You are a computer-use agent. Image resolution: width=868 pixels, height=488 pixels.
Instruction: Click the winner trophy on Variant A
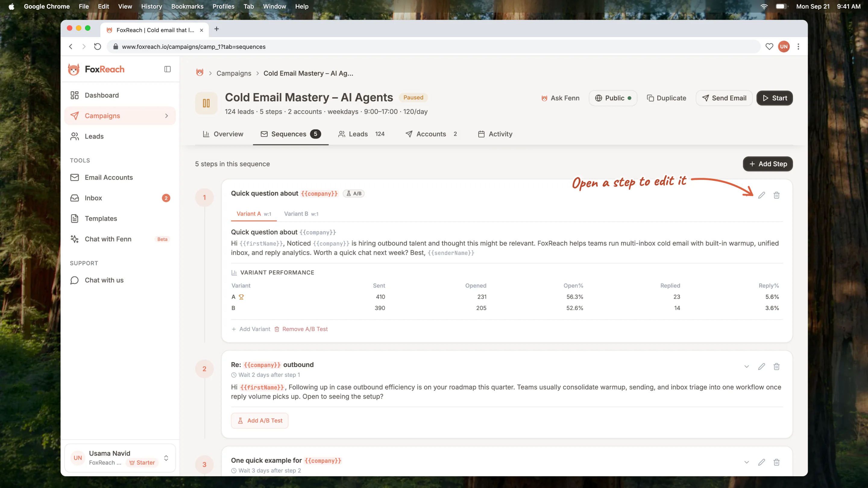241,297
